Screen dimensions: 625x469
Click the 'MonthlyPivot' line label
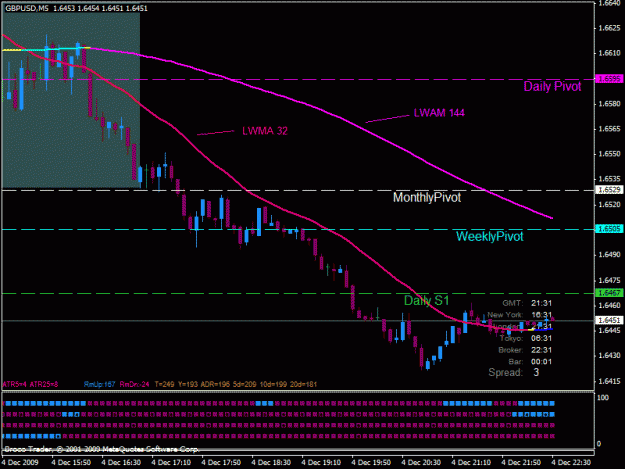427,197
